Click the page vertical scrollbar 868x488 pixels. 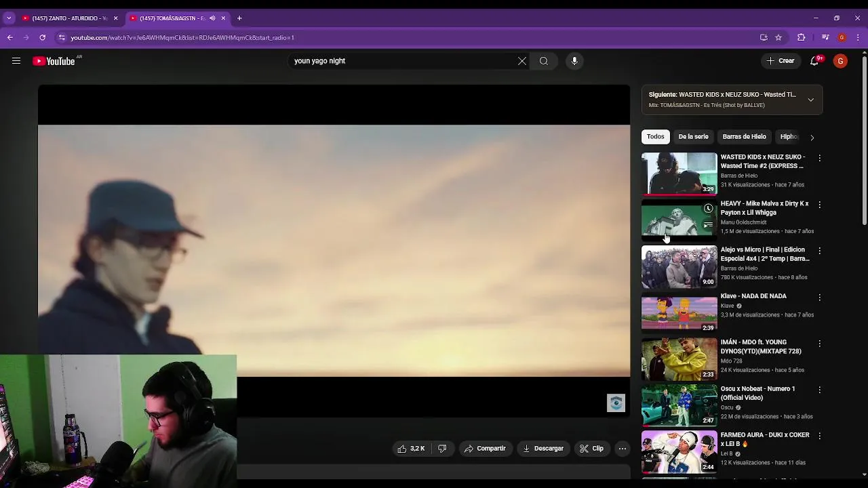tap(864, 139)
